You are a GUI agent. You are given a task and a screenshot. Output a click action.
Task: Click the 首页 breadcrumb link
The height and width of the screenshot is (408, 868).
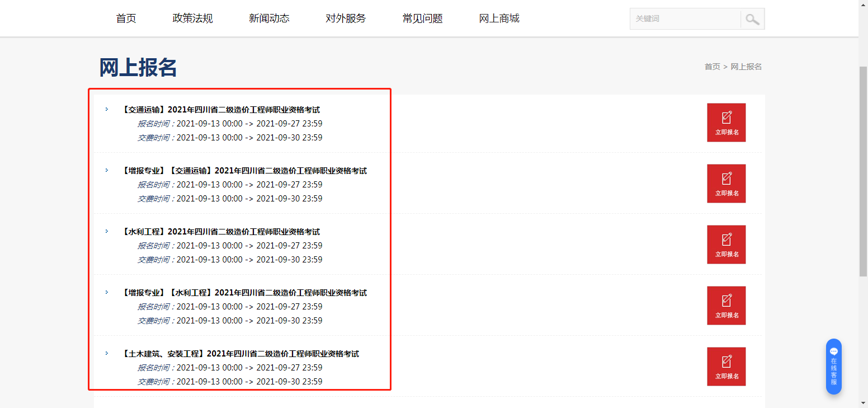click(x=712, y=67)
